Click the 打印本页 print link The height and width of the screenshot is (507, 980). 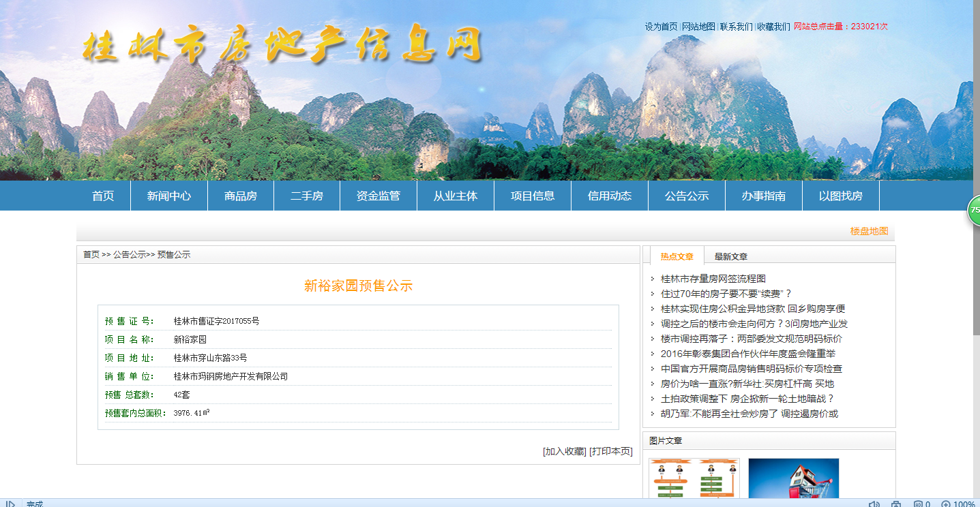(x=611, y=451)
